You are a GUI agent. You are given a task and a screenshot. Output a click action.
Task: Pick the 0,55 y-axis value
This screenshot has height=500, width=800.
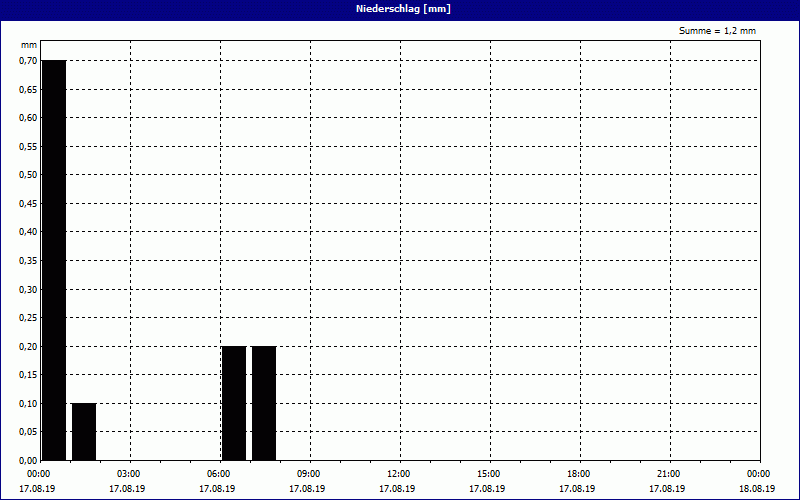(x=29, y=146)
